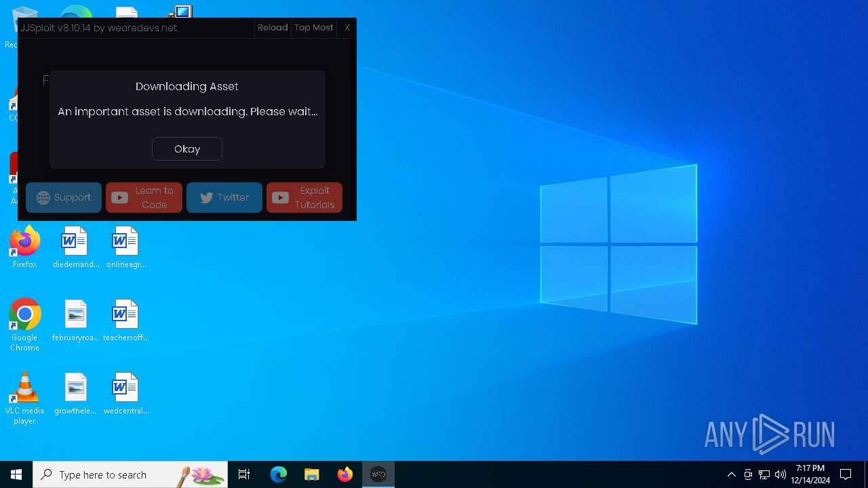Open the taskbar clock and date
The width and height of the screenshot is (868, 488).
coord(810,474)
